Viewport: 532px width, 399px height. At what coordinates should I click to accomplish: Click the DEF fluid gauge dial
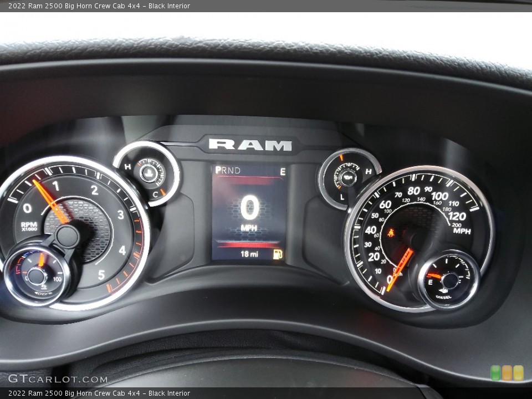36,275
